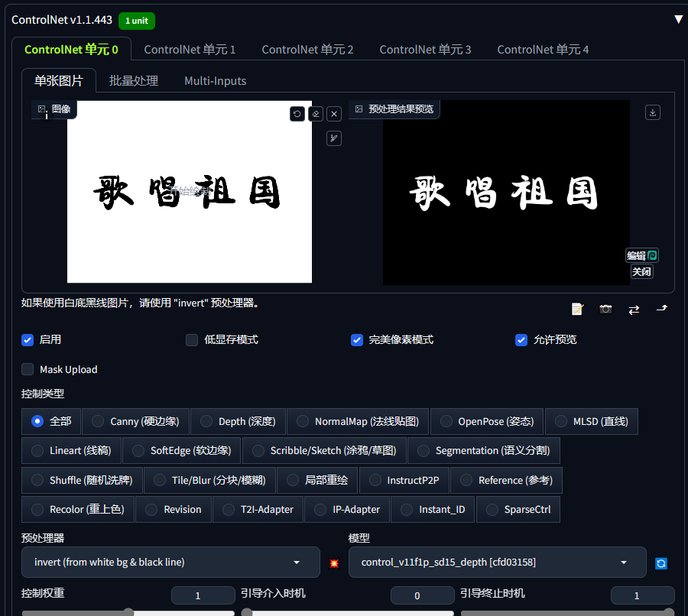This screenshot has height=616, width=688.
Task: Click the notepad new canvas icon
Action: click(x=577, y=309)
